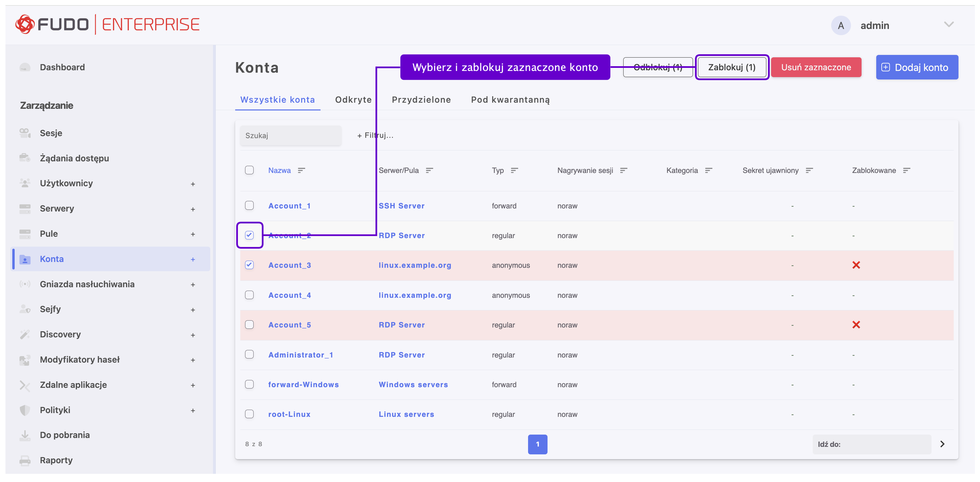
Task: Switch to the Pod kwarantanną tab
Action: tap(510, 100)
